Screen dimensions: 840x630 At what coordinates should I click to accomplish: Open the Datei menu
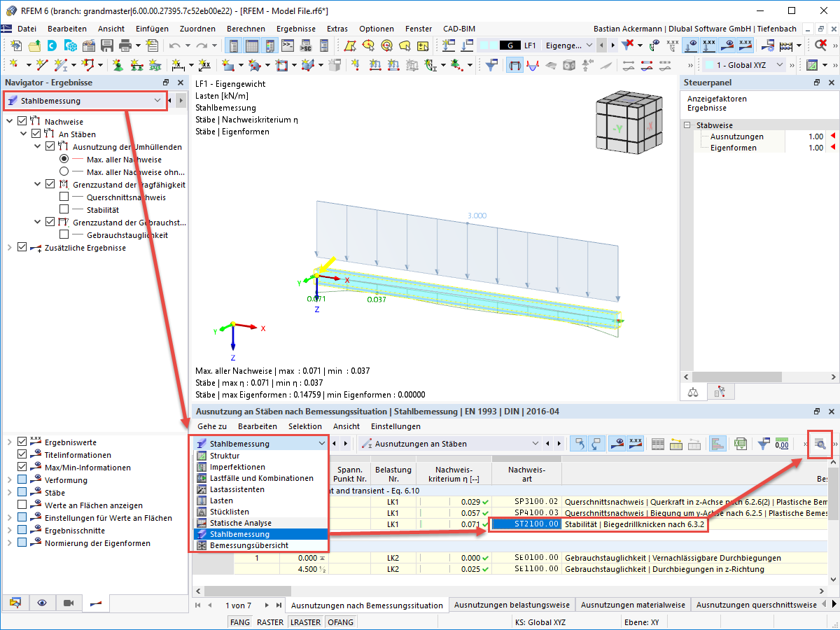(27, 29)
